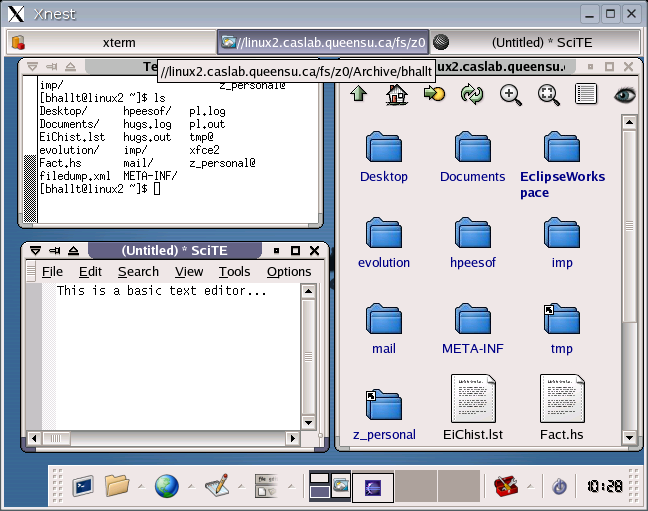Open the web browser globe launcher
The image size is (648, 511).
166,486
